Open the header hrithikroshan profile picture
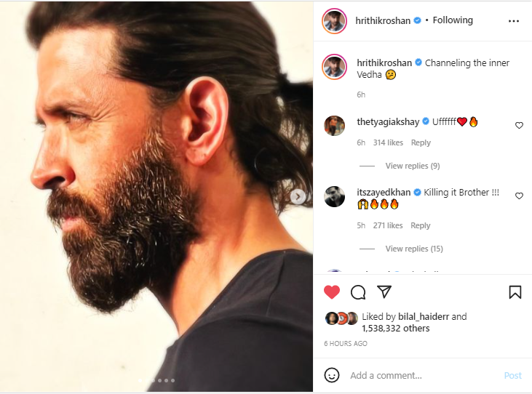The width and height of the screenshot is (532, 394). pyautogui.click(x=335, y=21)
